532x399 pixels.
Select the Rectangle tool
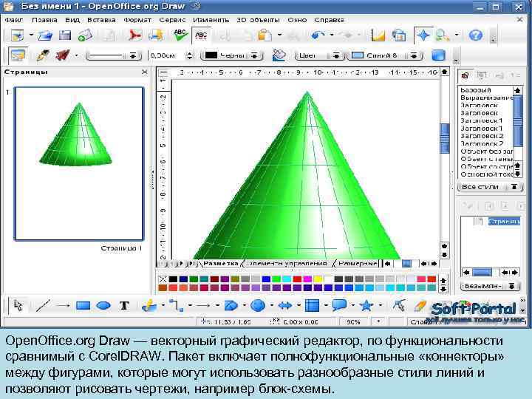[83, 306]
